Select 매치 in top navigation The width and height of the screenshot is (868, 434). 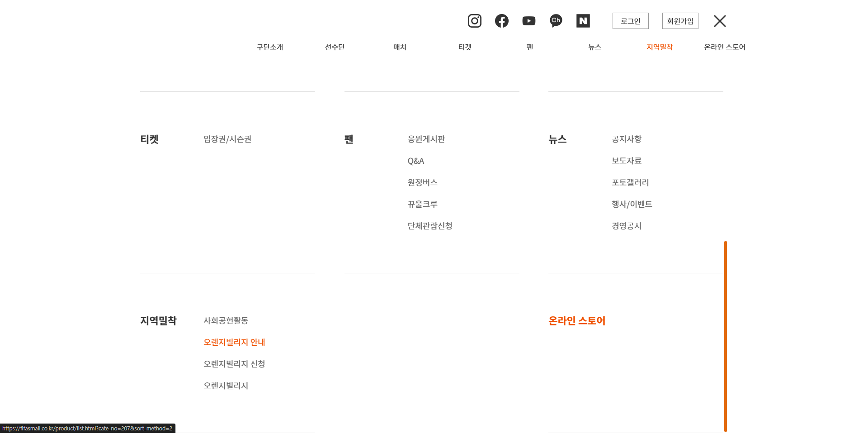pos(400,47)
